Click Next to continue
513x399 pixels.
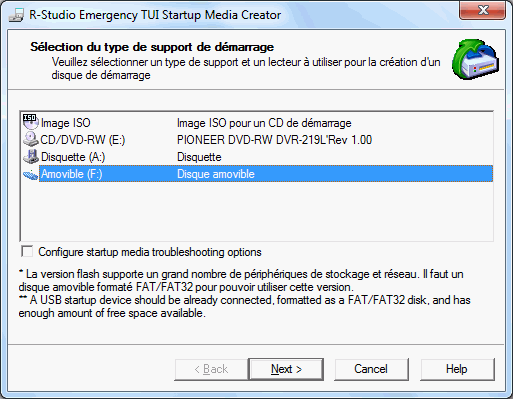pos(286,369)
